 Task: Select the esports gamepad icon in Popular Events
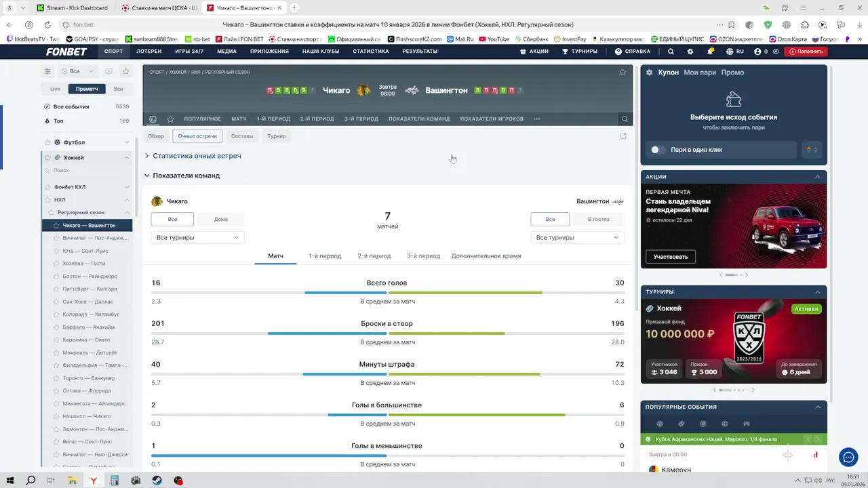click(747, 424)
